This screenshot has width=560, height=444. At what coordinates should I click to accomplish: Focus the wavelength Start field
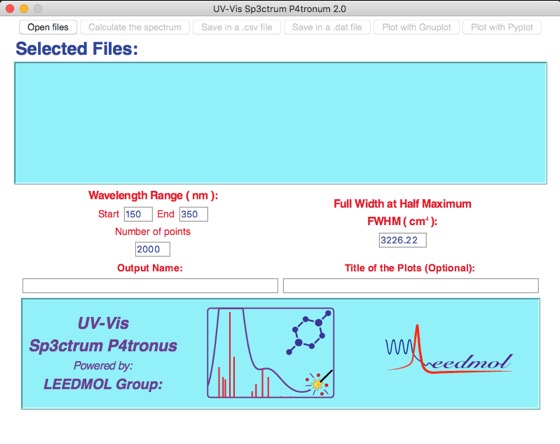pos(138,214)
